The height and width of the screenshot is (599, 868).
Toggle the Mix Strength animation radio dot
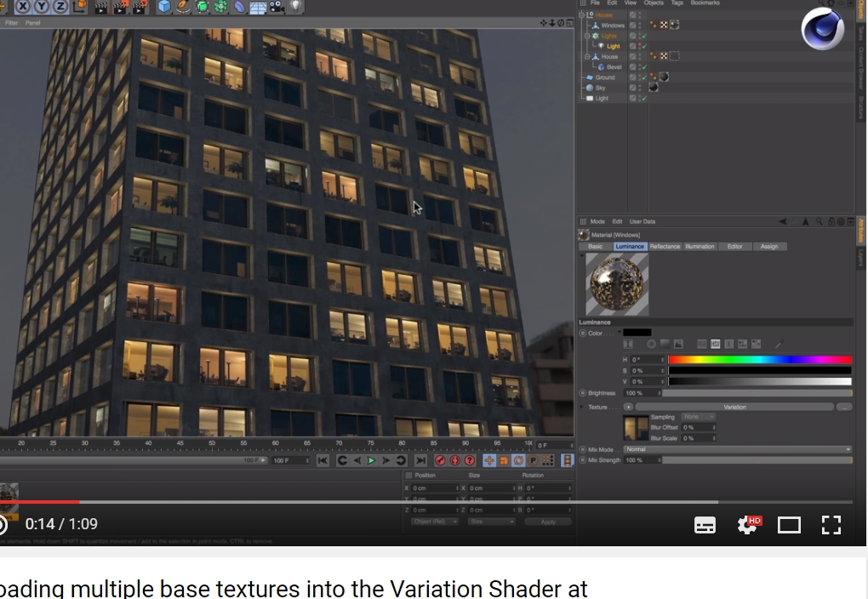click(583, 460)
